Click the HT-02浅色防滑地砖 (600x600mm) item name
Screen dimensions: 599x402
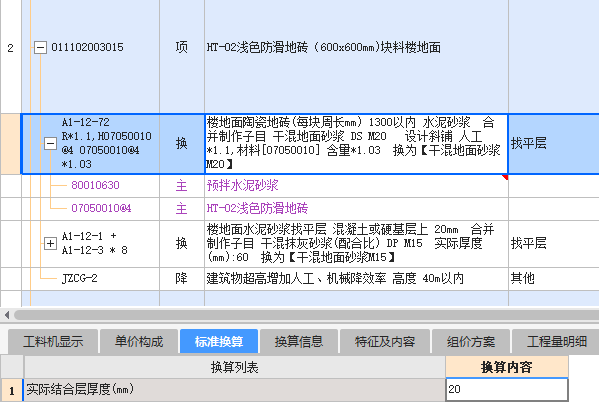pyautogui.click(x=324, y=47)
